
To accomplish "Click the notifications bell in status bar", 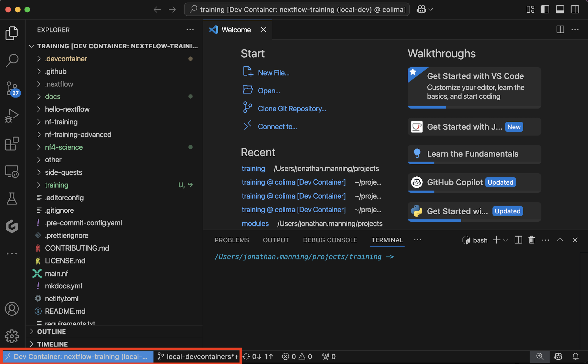I will click(x=576, y=356).
